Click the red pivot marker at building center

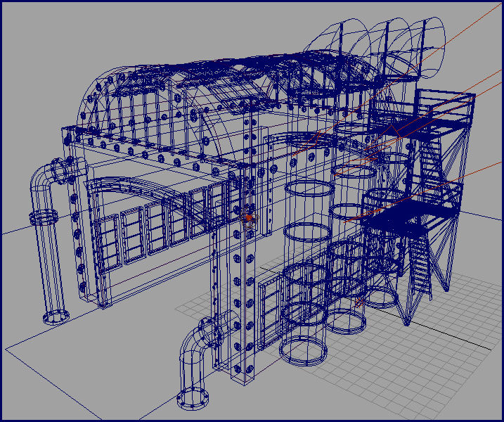[247, 217]
